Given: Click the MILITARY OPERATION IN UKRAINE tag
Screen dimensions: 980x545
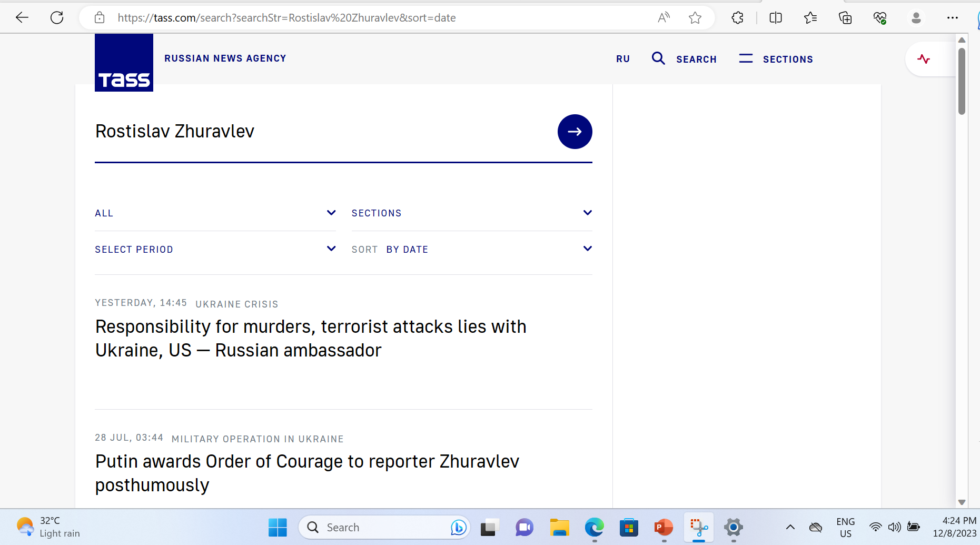Looking at the screenshot, I should click(x=258, y=439).
